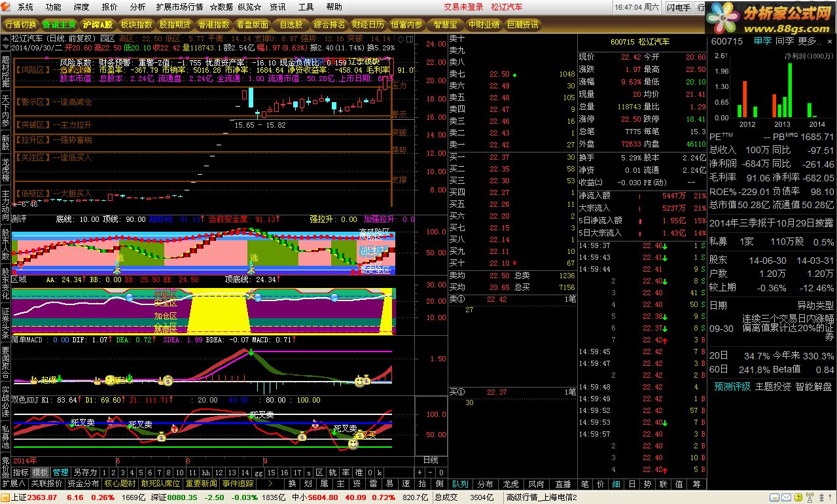This screenshot has width=837, height=504.
Task: Zoom out chart with the - button
Action: [431, 472]
